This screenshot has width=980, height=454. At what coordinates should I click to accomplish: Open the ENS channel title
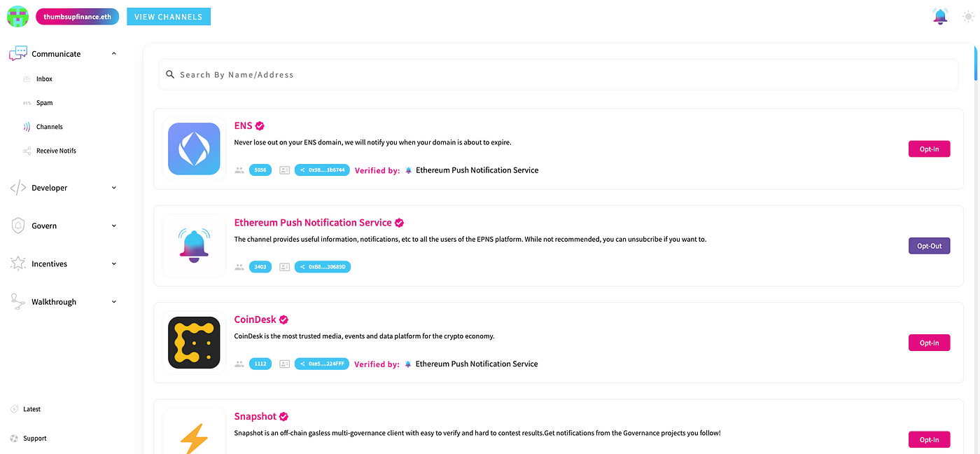coord(243,126)
